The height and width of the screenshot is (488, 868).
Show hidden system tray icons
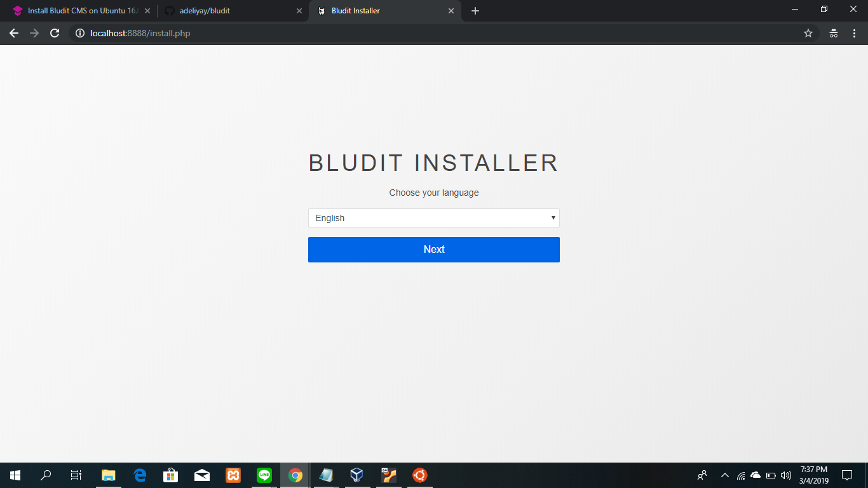point(724,475)
